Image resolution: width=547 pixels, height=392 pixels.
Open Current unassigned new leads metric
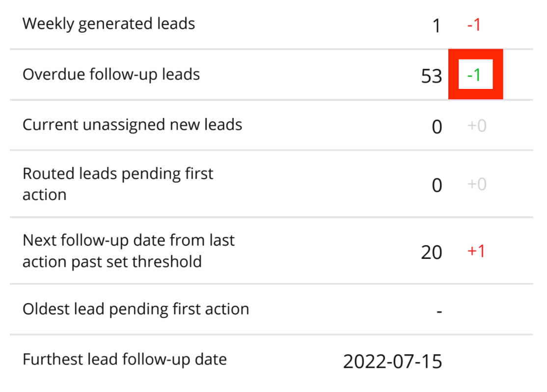coord(132,125)
